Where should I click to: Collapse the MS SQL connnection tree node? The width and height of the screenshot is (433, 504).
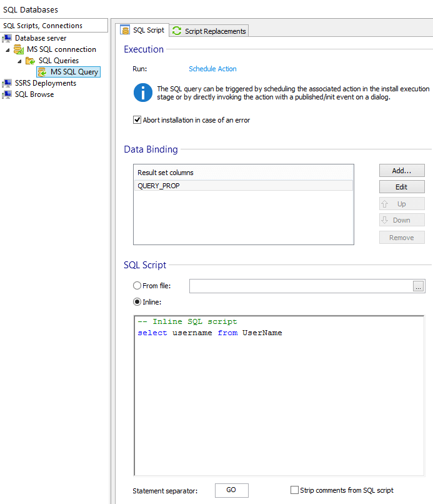click(7, 50)
